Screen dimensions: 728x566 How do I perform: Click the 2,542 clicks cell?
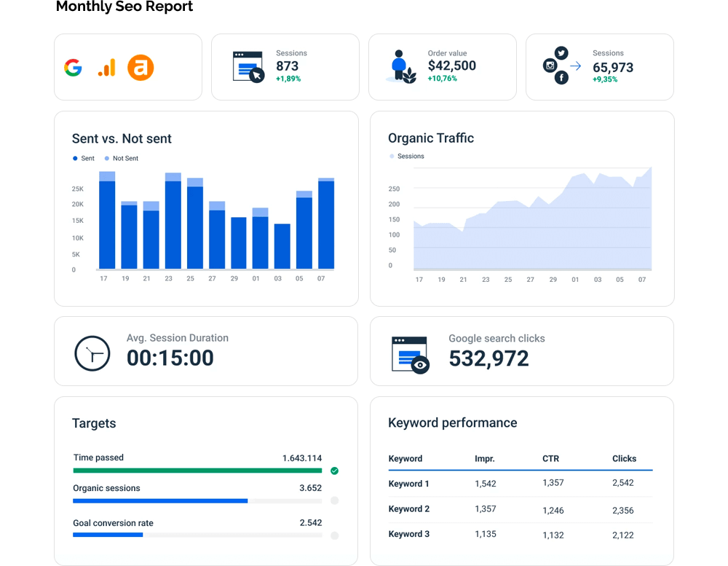[622, 483]
